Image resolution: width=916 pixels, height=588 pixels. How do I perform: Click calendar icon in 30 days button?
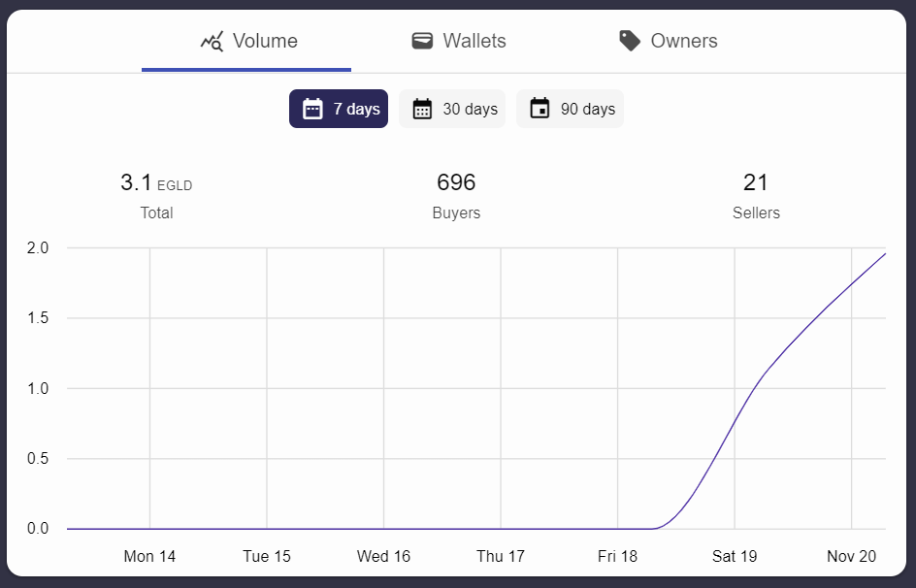pyautogui.click(x=422, y=109)
